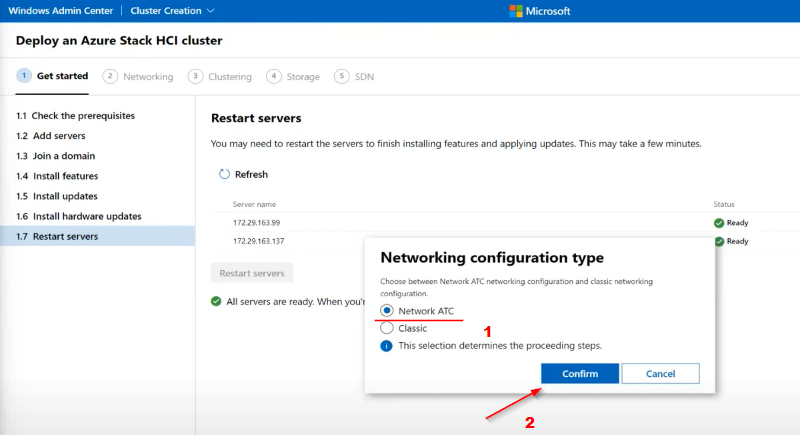Select server row 172.29.163.99
The height and width of the screenshot is (435, 800).
505,222
